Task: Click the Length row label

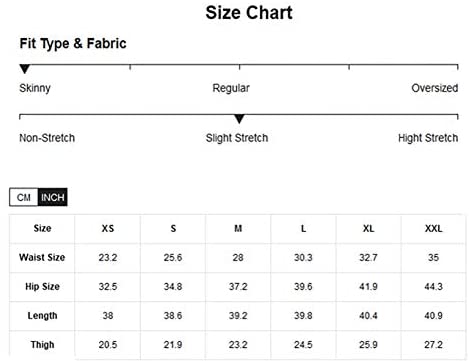Action: point(42,315)
